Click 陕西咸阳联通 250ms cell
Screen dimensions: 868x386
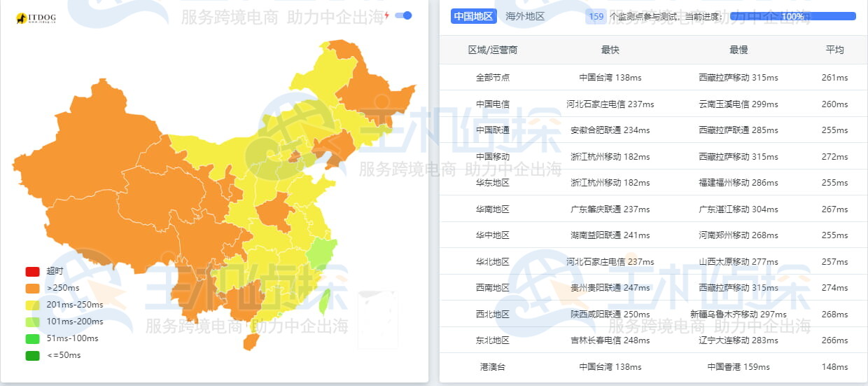(x=610, y=315)
